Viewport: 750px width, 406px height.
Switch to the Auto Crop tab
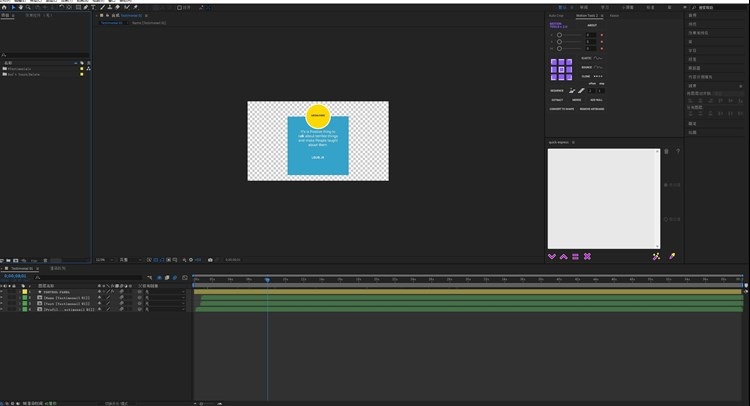(556, 16)
